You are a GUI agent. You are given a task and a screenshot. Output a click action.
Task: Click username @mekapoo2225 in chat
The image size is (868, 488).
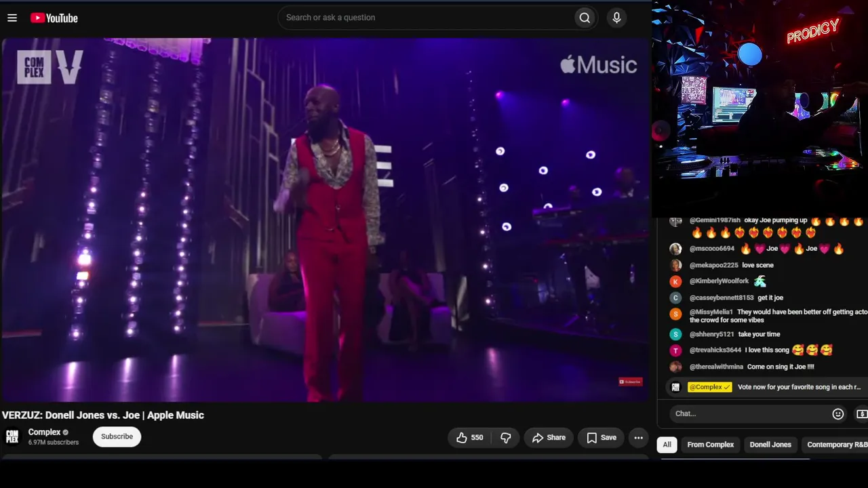click(714, 265)
